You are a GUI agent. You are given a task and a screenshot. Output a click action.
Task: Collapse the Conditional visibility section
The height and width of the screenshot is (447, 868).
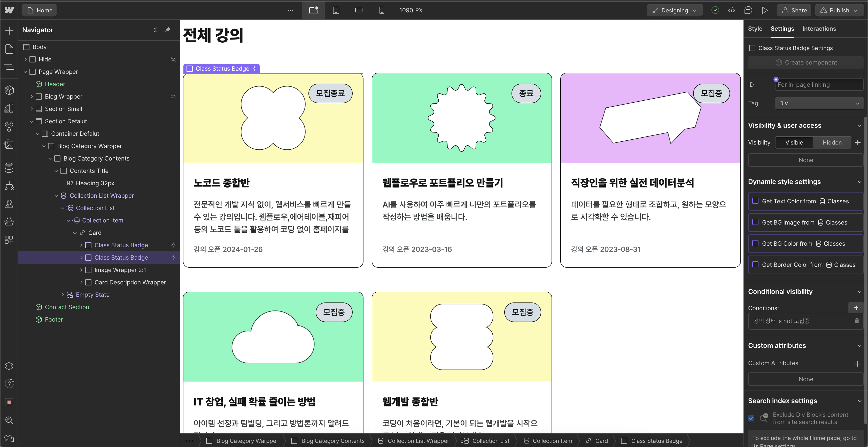[x=859, y=292]
